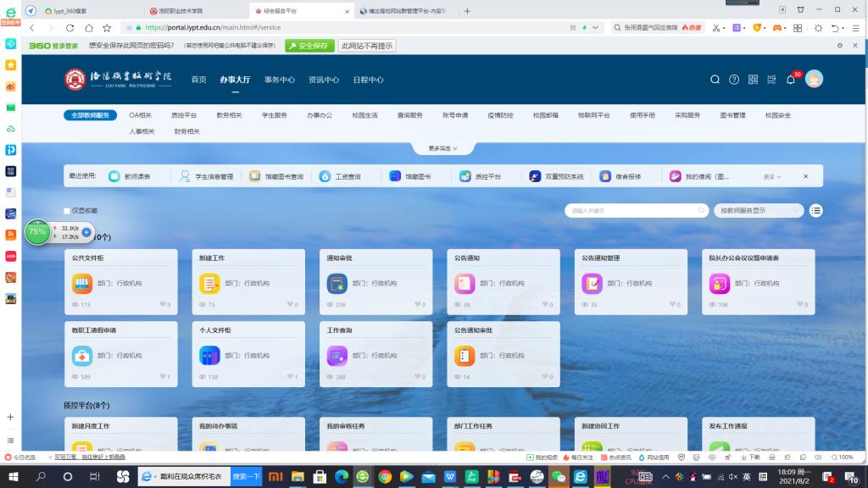The width and height of the screenshot is (868, 488).
Task: Switch to list view layout icon
Action: tap(815, 210)
